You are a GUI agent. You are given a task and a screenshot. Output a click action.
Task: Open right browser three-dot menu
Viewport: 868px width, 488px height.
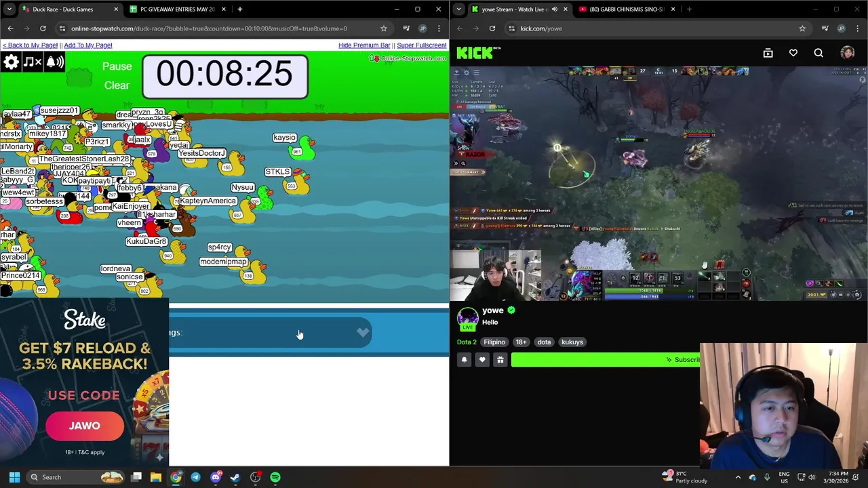tap(858, 28)
